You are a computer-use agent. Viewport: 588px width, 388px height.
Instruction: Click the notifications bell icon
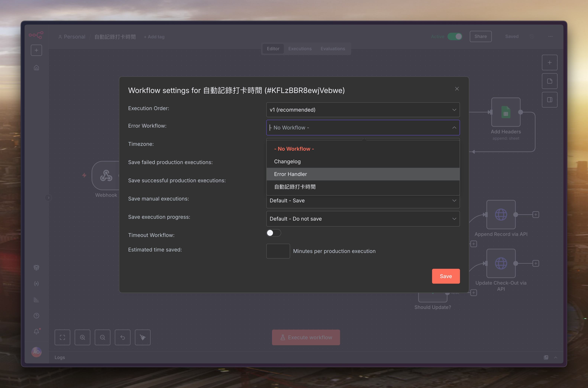tap(36, 331)
